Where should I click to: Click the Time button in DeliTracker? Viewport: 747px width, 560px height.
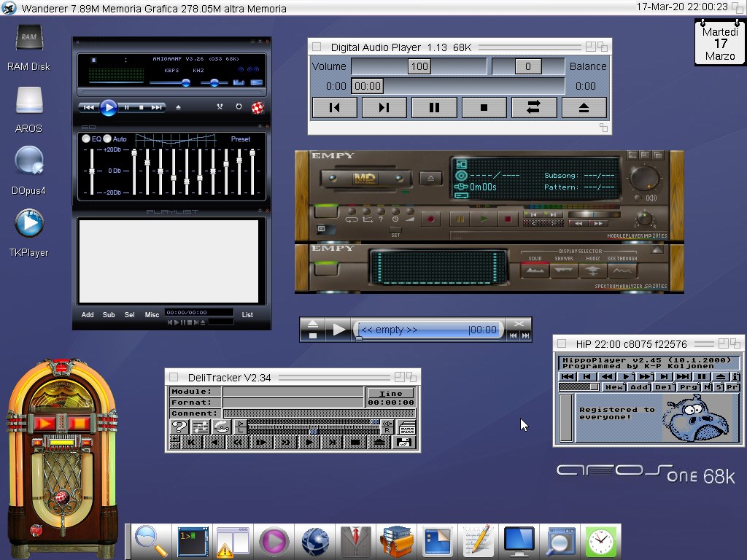390,393
